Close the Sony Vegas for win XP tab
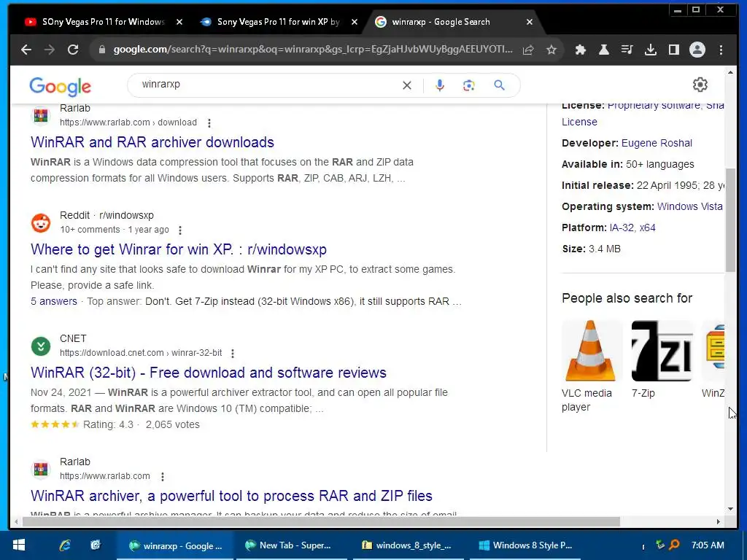This screenshot has height=560, width=747. 354,22
